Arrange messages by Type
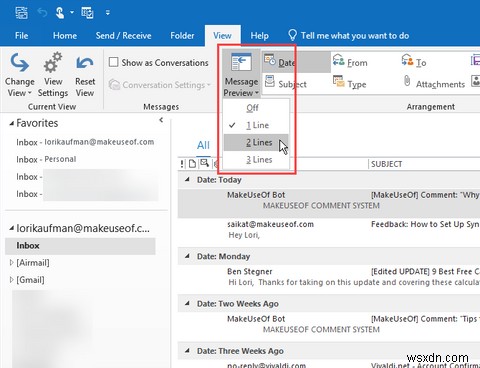The height and width of the screenshot is (368, 480). [349, 84]
